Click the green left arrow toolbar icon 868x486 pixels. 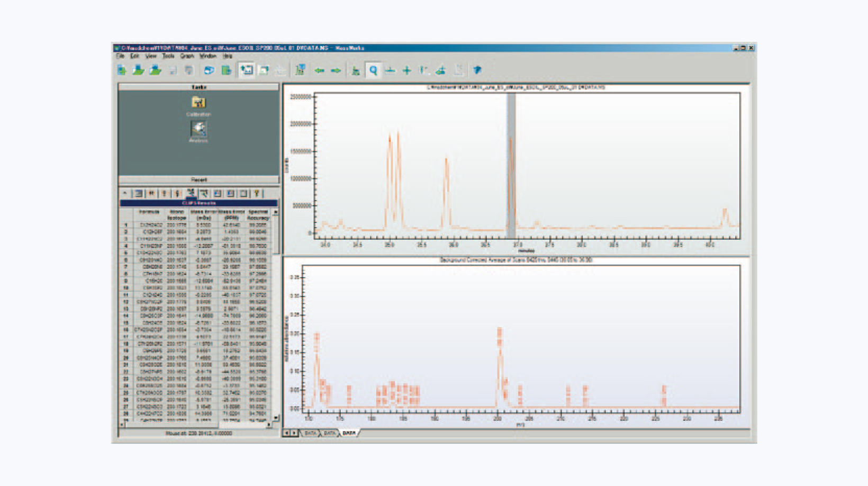click(319, 70)
